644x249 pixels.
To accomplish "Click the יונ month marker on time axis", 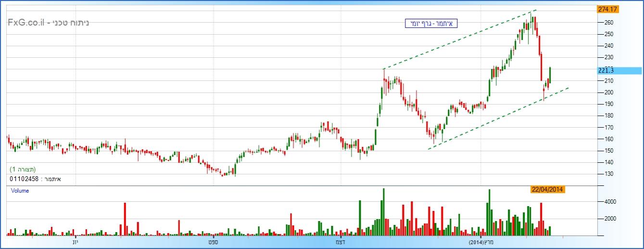I will tap(75, 242).
